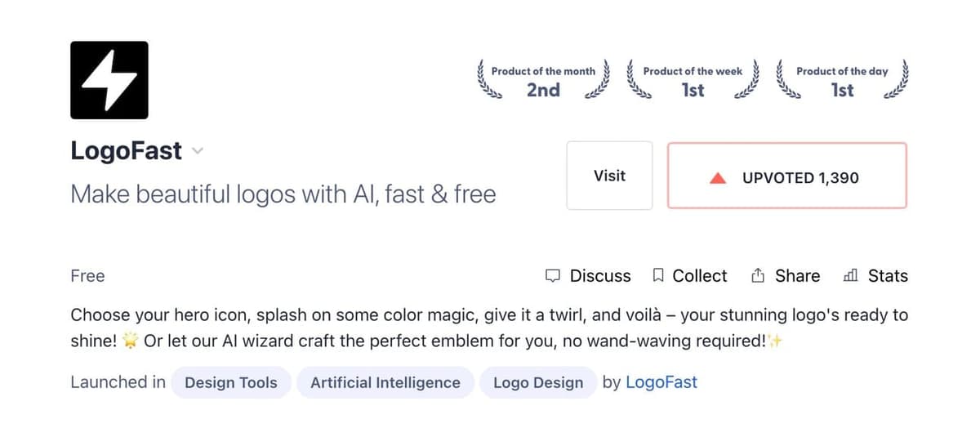Click the Product of the month badge
Screen dimensions: 980x428
[x=543, y=81]
